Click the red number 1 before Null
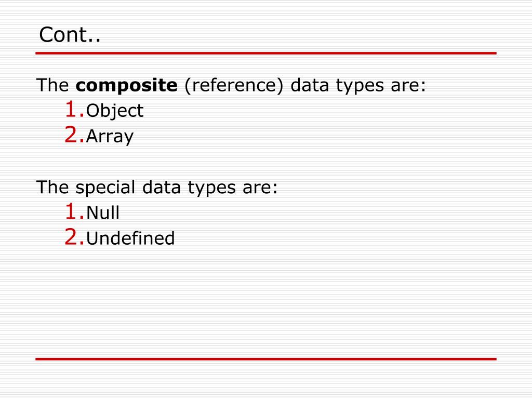 pos(72,211)
